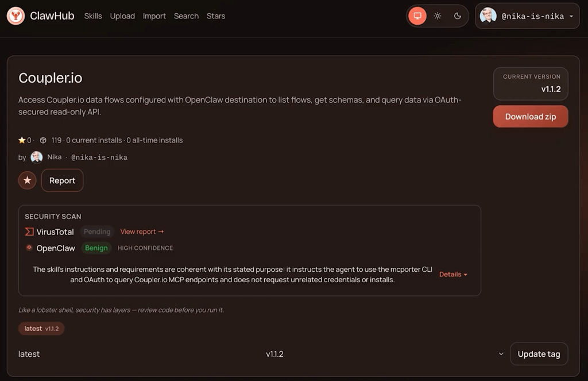Viewport: 588px width, 381px height.
Task: Click the latest v1.1.2 tag badge
Action: click(x=41, y=329)
